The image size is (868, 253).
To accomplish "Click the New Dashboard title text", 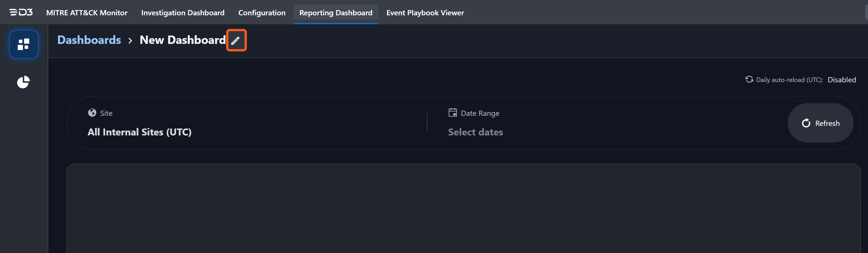I will click(x=182, y=40).
